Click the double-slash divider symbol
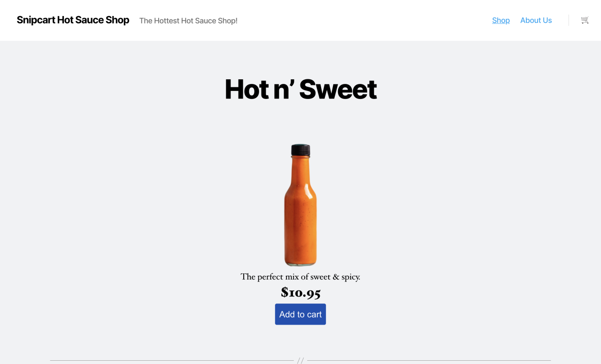The height and width of the screenshot is (364, 601). (x=300, y=360)
